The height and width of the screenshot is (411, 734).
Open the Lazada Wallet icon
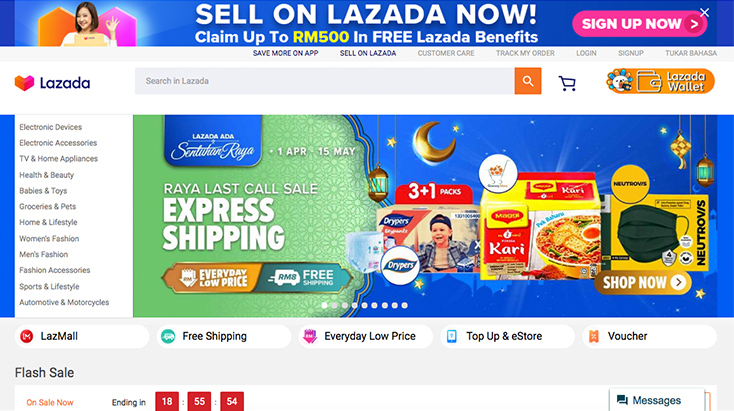pyautogui.click(x=660, y=81)
